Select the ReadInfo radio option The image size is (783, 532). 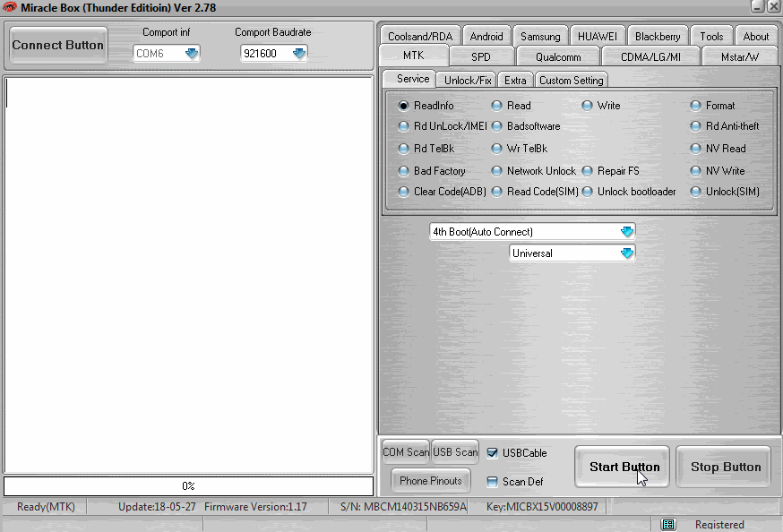[403, 106]
